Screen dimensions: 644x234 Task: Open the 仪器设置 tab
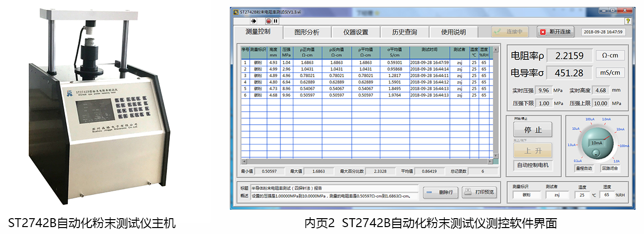(x=356, y=32)
